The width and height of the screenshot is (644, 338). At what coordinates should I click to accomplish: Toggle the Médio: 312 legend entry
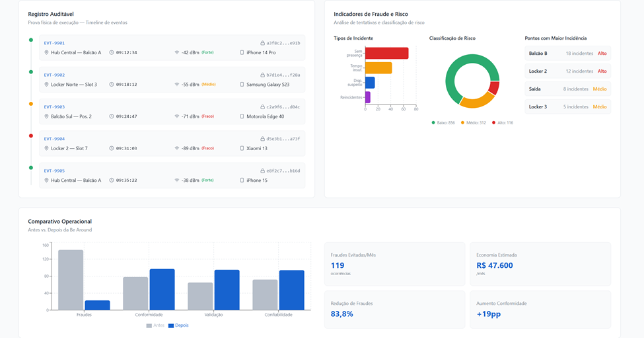(x=473, y=122)
